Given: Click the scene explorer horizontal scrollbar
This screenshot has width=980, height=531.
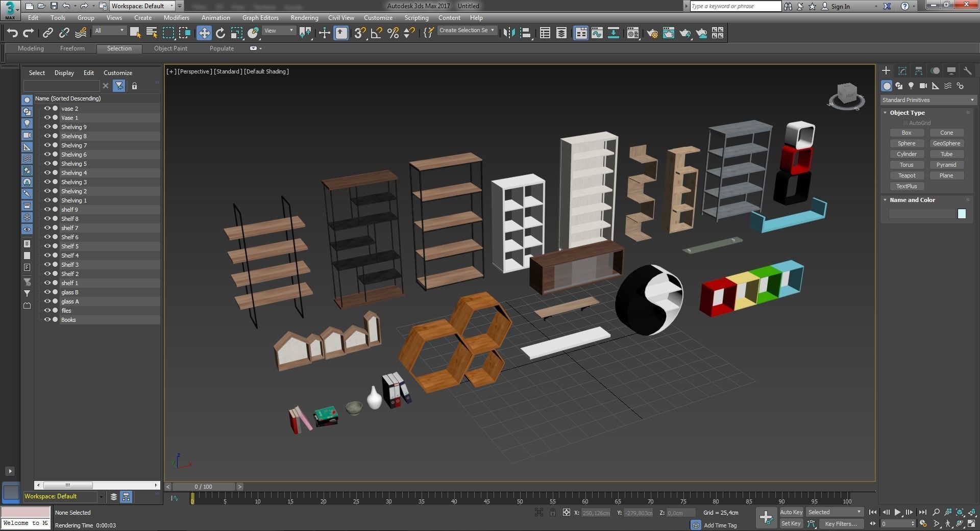Looking at the screenshot, I should click(x=97, y=485).
